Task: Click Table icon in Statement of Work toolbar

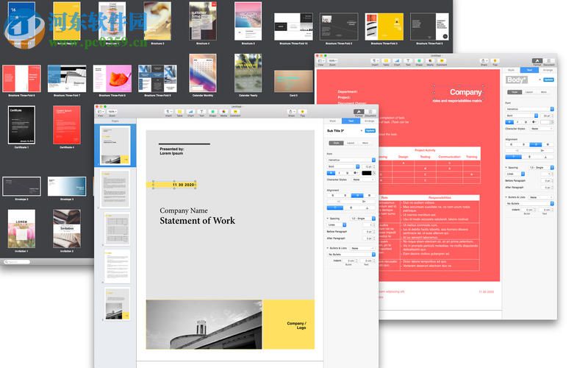Action: coord(179,112)
